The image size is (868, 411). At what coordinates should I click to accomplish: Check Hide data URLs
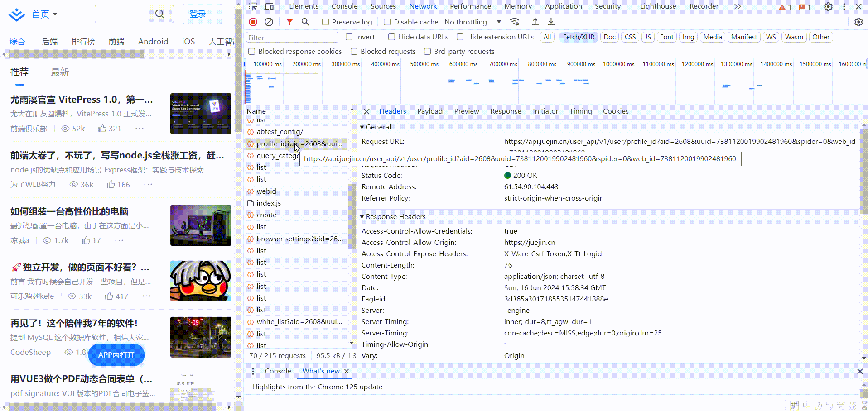point(392,37)
